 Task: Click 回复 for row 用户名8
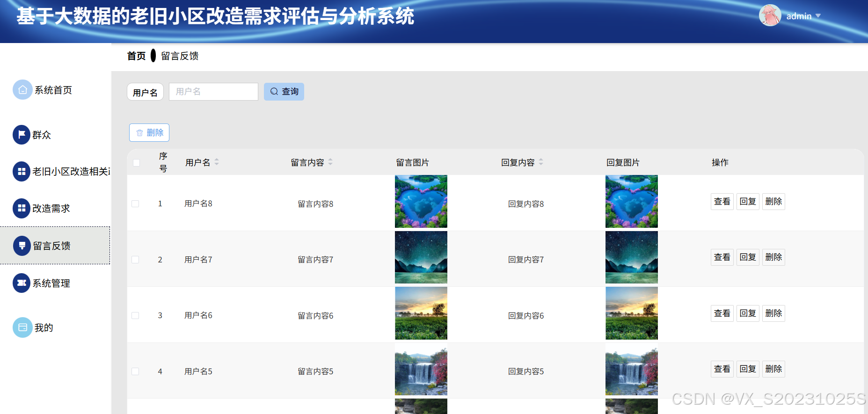pyautogui.click(x=748, y=202)
